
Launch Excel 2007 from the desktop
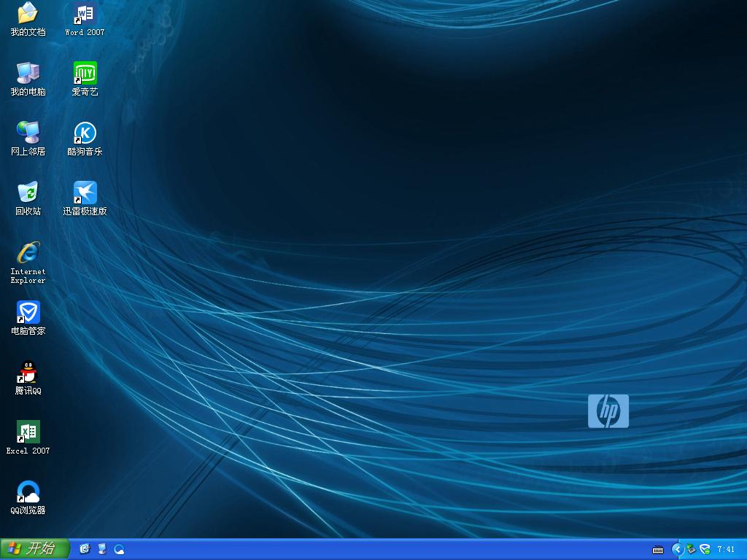click(x=28, y=432)
